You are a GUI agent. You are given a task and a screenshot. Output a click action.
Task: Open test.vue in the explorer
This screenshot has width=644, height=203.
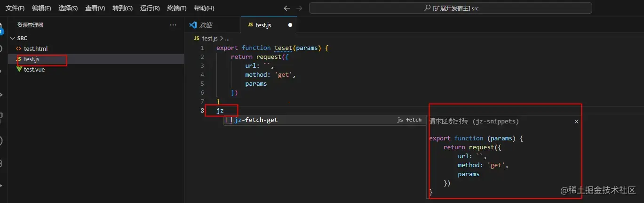(x=34, y=69)
